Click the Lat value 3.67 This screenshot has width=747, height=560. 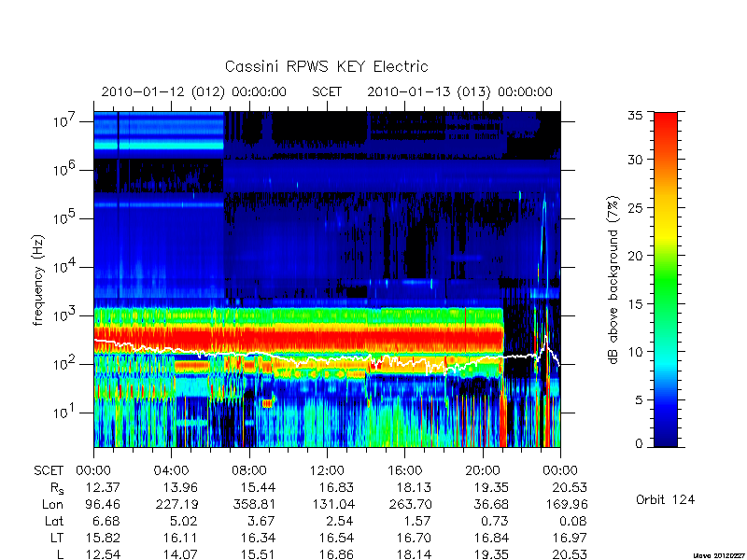262,522
